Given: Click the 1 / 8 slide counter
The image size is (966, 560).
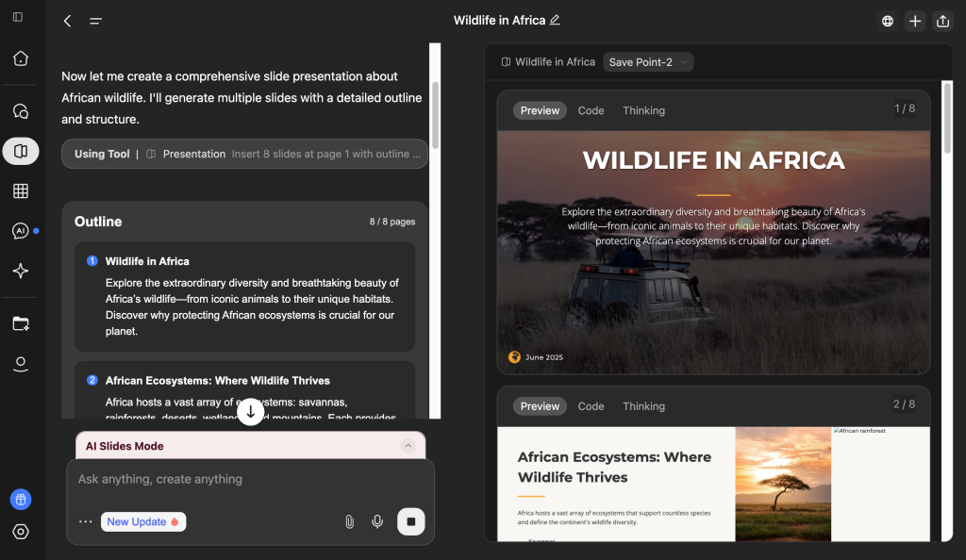Looking at the screenshot, I should pos(905,109).
